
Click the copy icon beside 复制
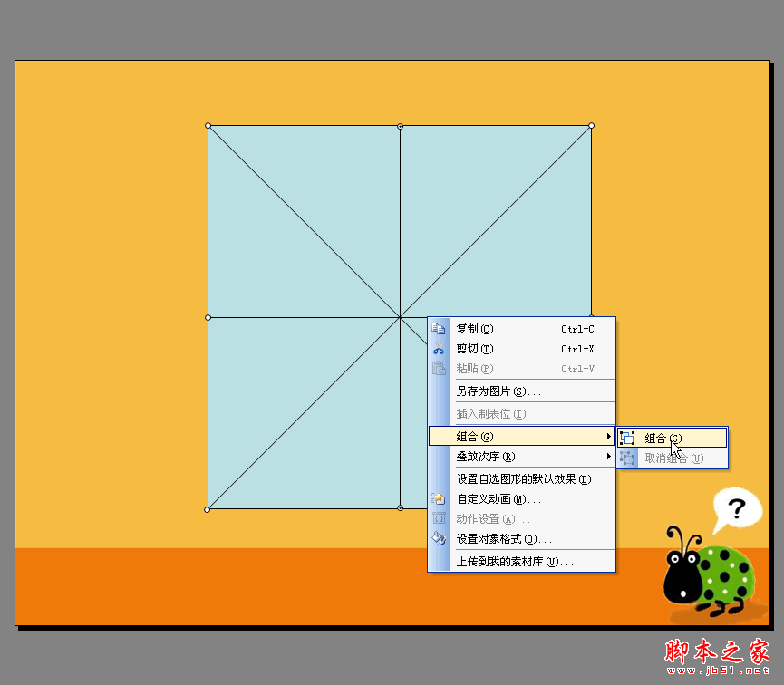pyautogui.click(x=439, y=329)
